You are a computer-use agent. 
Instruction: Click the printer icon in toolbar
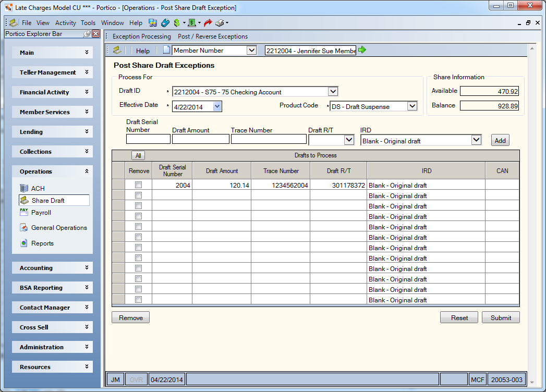pos(220,23)
